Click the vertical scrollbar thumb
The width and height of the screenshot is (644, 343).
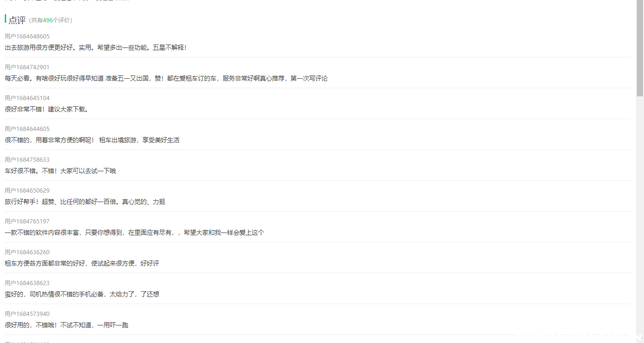tap(640, 47)
